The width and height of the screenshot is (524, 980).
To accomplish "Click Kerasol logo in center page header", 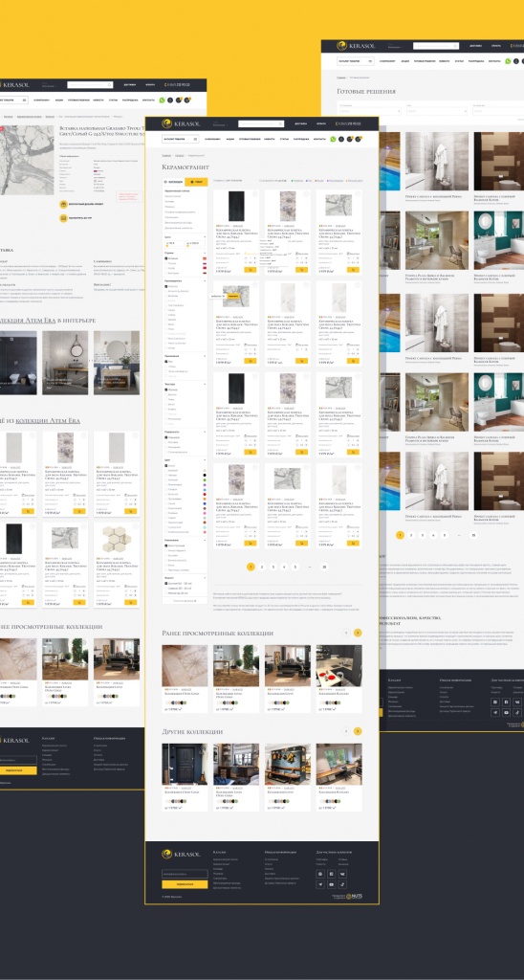I will 181,123.
